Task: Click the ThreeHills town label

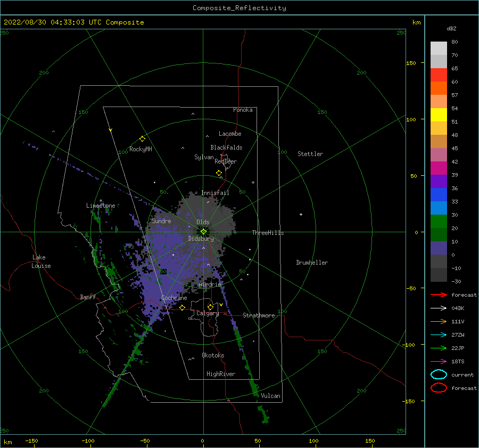Action: tap(268, 233)
